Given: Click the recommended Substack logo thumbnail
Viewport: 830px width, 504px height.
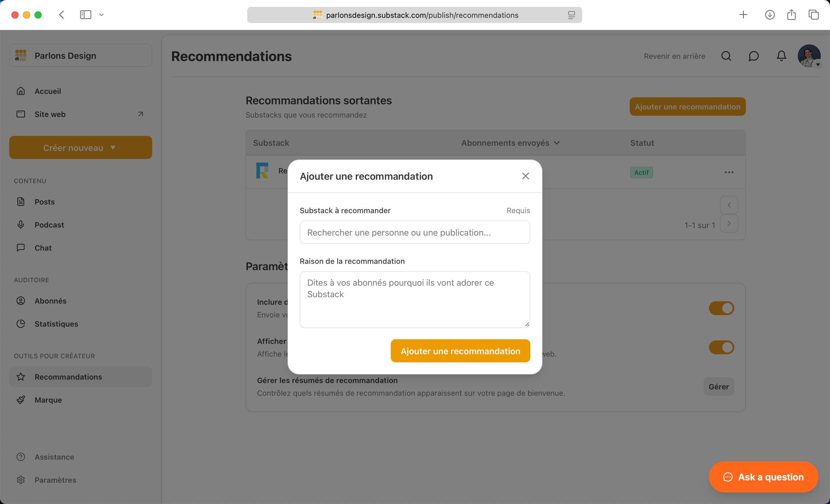Looking at the screenshot, I should (x=262, y=171).
